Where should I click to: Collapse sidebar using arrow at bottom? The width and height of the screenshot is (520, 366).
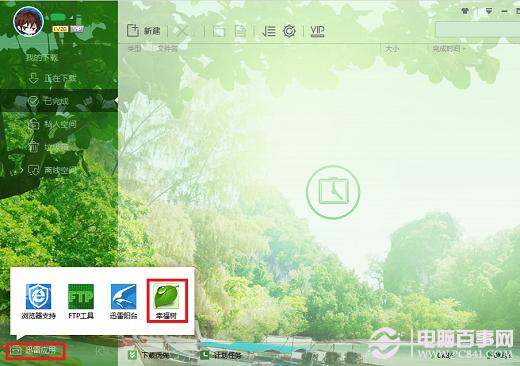[100, 351]
